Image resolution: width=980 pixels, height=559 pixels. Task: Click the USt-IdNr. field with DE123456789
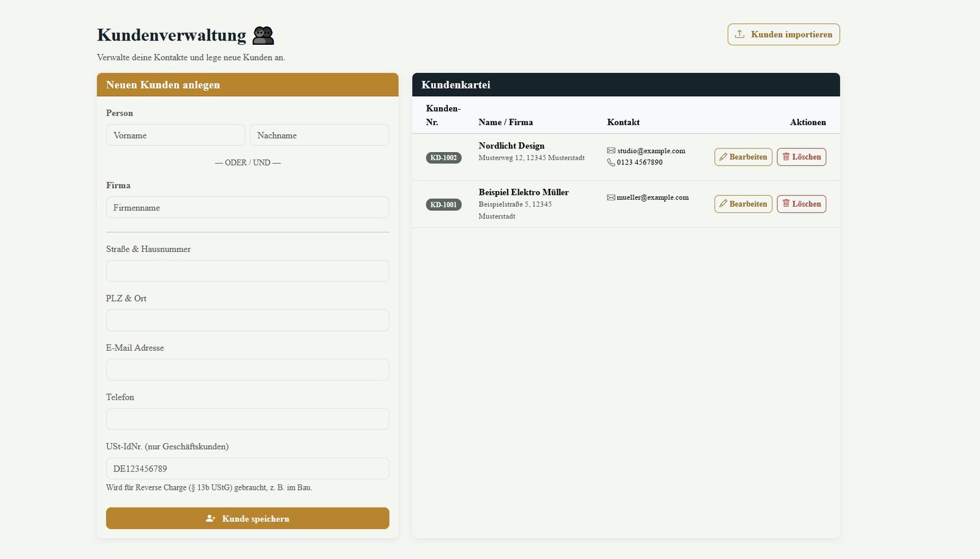[x=247, y=468]
